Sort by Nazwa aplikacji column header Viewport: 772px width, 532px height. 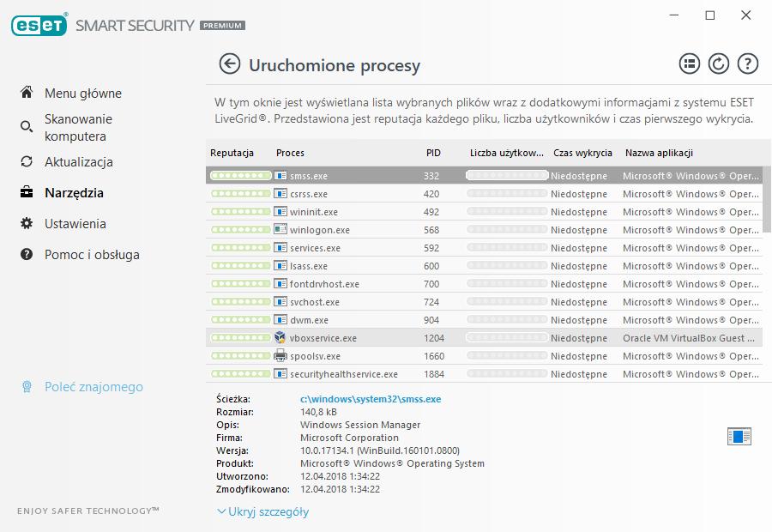(x=659, y=153)
